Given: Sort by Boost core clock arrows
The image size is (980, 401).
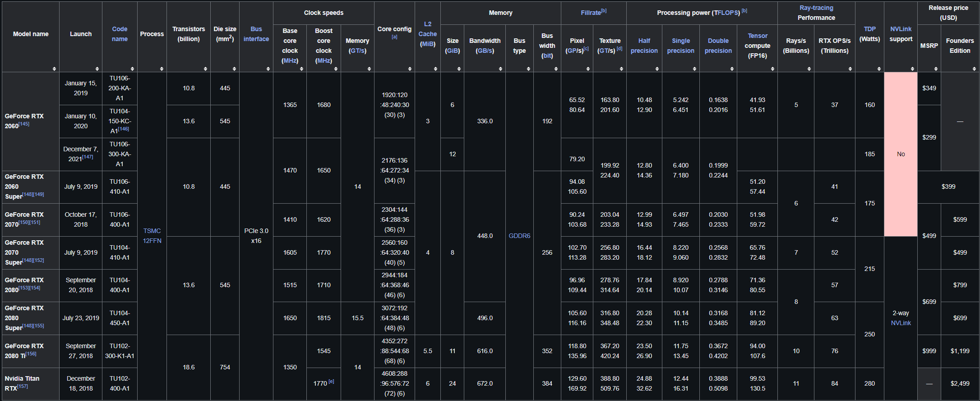Looking at the screenshot, I should [336, 69].
